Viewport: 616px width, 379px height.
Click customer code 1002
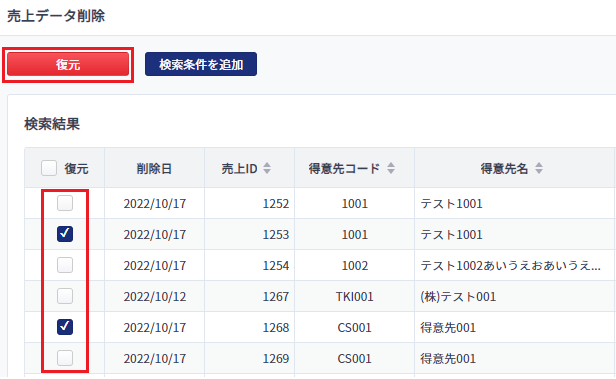click(x=355, y=265)
